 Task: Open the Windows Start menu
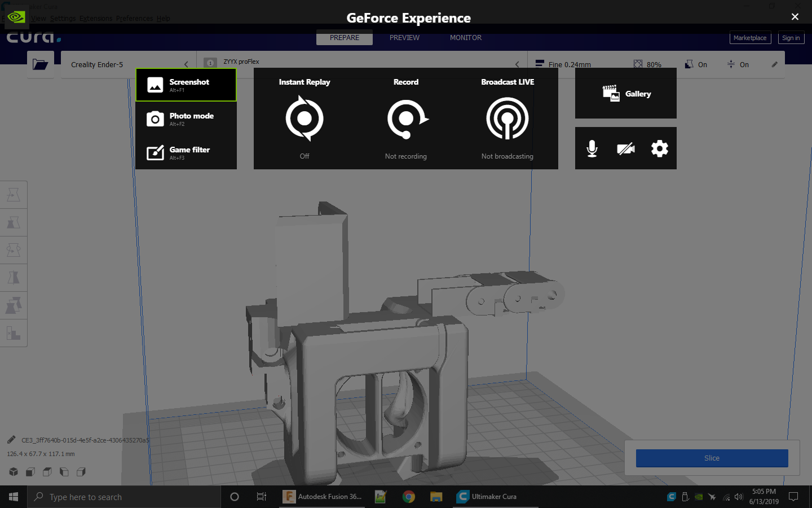(x=14, y=497)
